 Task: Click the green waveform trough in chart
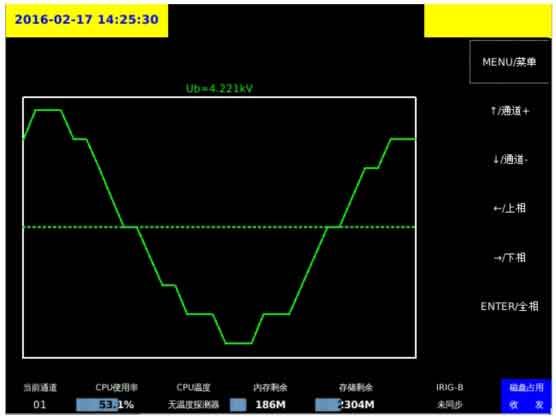coord(238,343)
